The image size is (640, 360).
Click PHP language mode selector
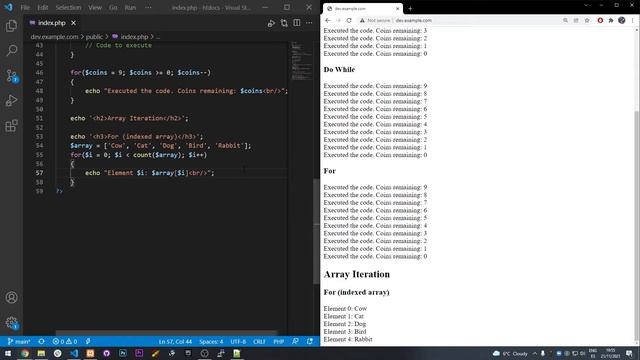(278, 341)
